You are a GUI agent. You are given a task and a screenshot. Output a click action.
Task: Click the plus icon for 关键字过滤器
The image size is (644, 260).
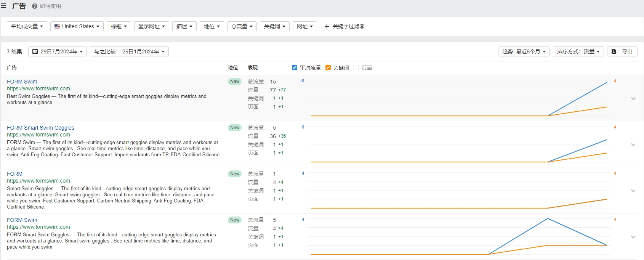[327, 26]
